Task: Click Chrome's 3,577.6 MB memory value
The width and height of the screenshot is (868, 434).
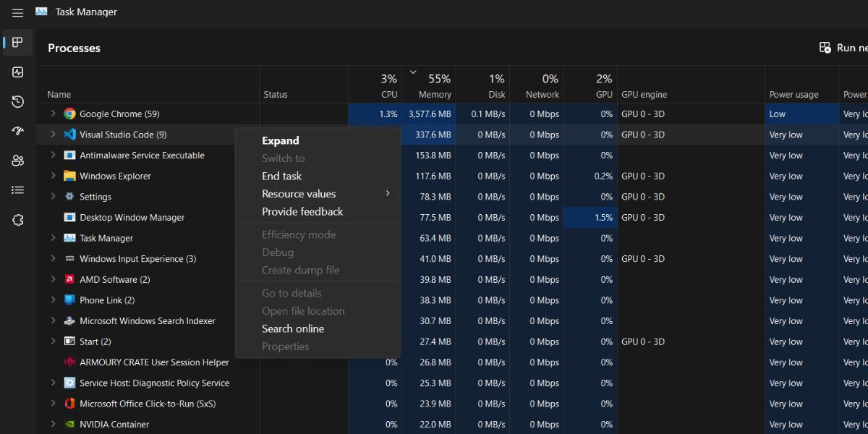Action: coord(430,114)
